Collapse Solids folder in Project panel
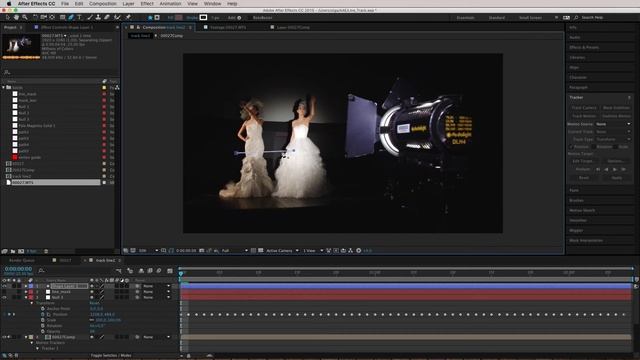Viewport: 640px width, 360px height. (4, 87)
